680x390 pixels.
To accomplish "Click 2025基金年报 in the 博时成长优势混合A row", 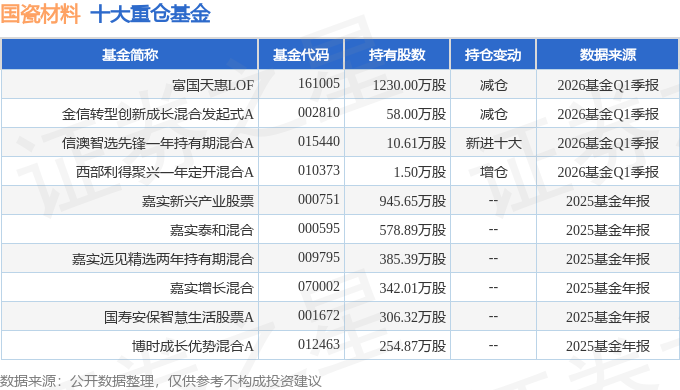I will click(608, 346).
